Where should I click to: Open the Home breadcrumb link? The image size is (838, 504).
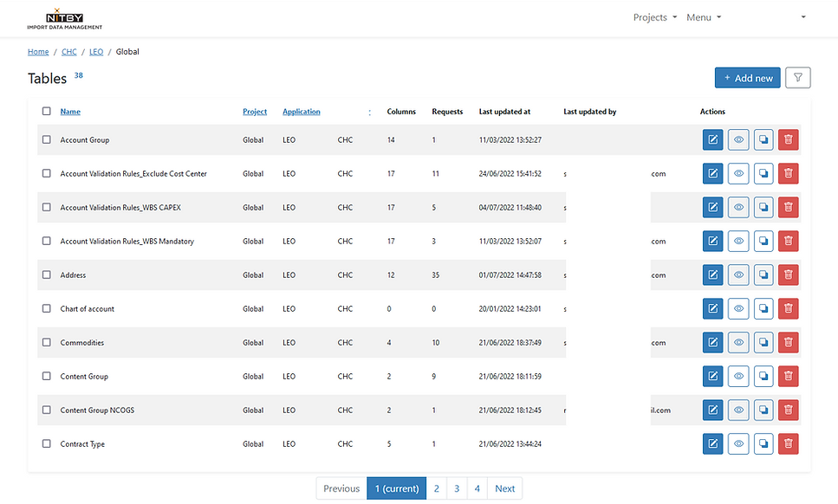(x=38, y=52)
